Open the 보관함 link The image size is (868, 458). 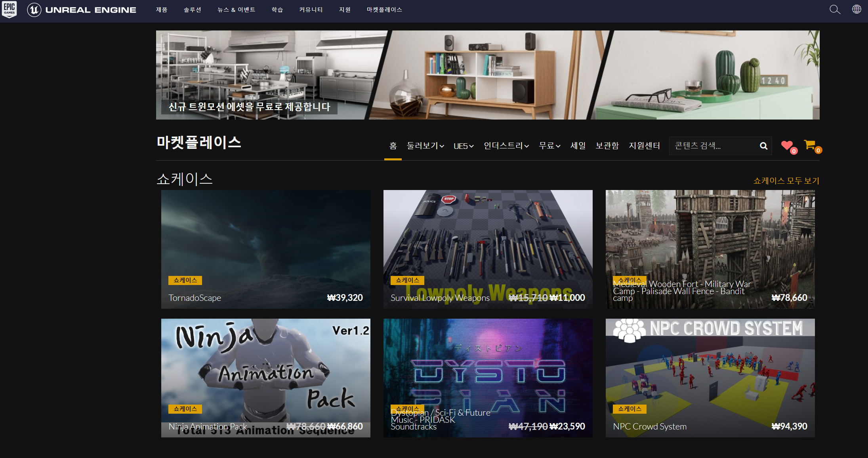pos(607,146)
